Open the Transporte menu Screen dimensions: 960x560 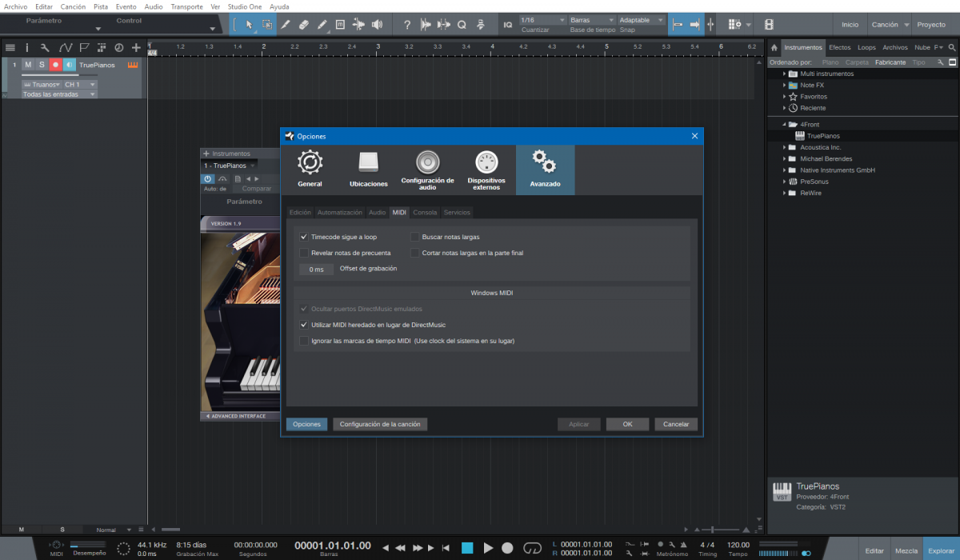(x=186, y=6)
